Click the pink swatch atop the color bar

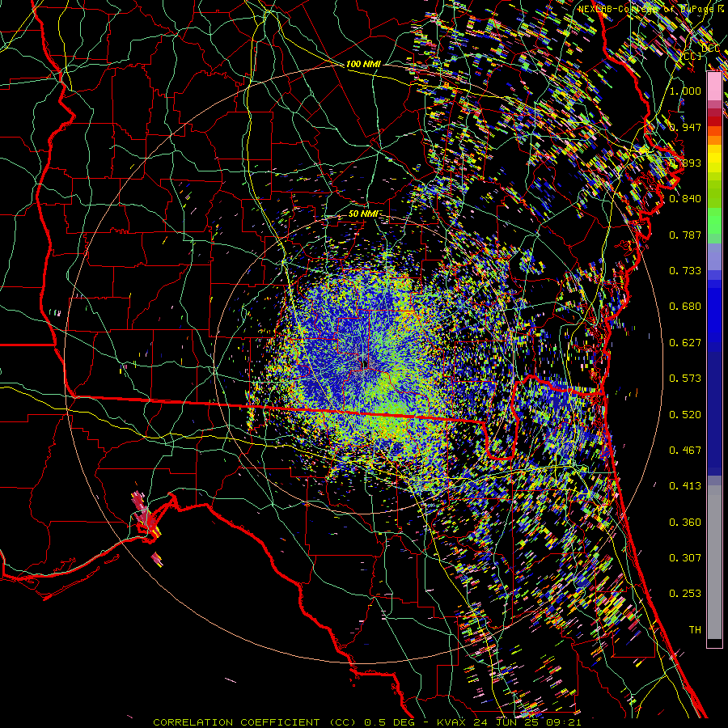tap(714, 86)
